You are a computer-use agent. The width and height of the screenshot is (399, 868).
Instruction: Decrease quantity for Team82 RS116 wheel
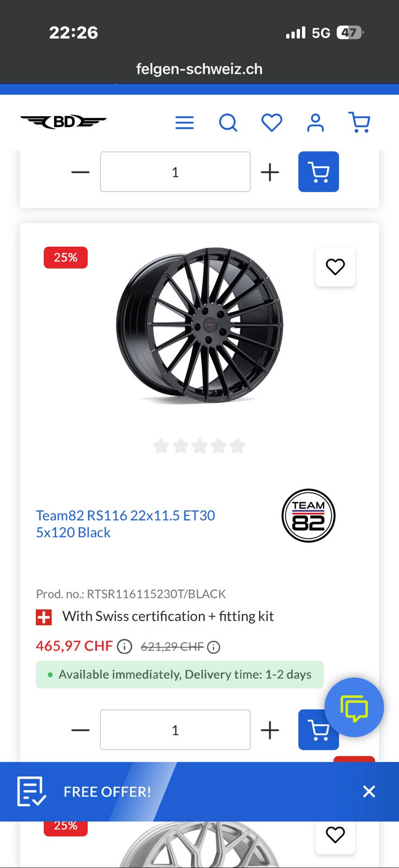coord(80,730)
